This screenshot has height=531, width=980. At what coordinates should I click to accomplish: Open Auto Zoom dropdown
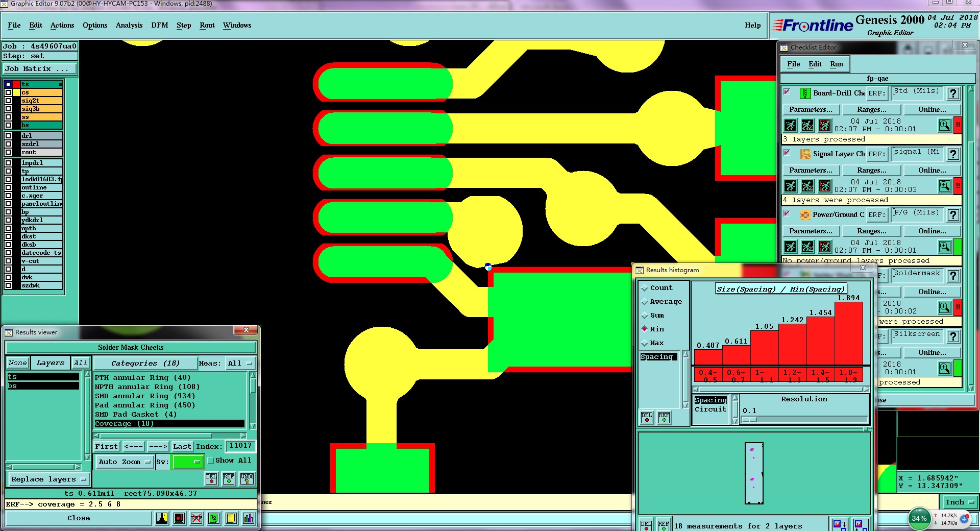click(125, 462)
